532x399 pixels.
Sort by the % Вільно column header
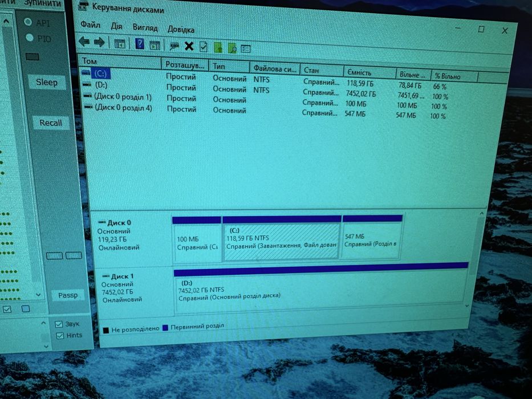tap(454, 77)
